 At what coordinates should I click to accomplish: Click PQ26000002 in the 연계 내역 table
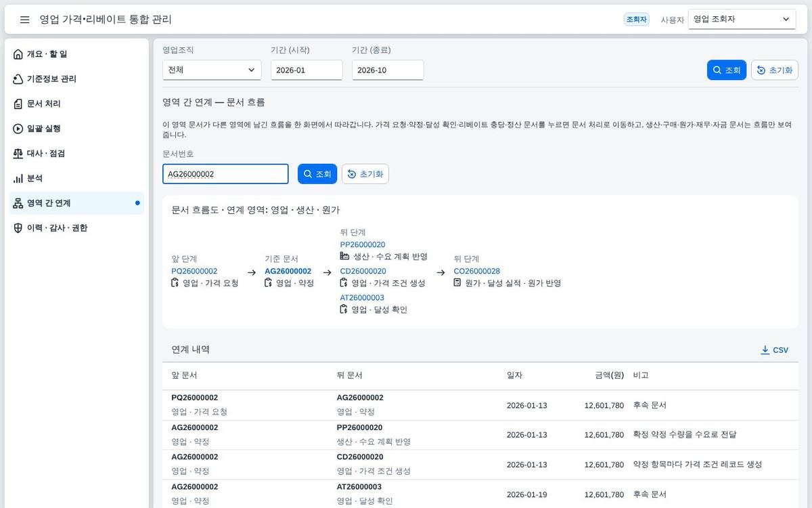click(195, 398)
